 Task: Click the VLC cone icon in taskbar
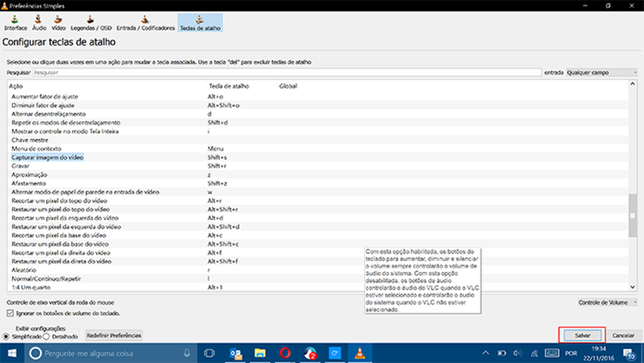(357, 354)
